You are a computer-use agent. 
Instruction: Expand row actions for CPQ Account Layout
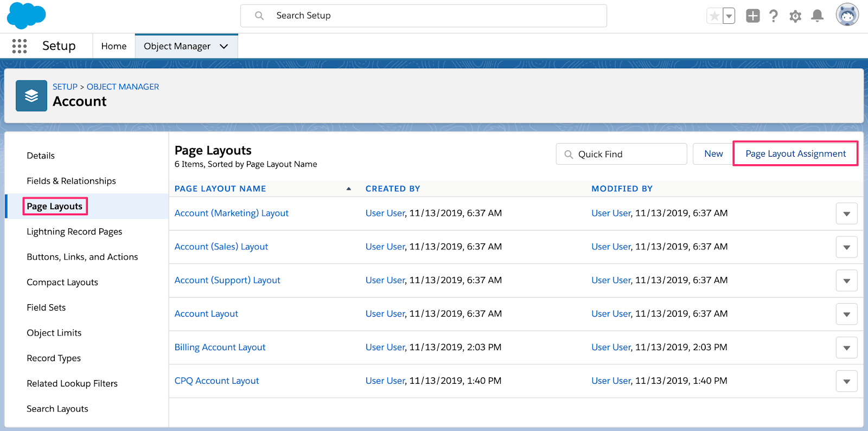(x=846, y=382)
